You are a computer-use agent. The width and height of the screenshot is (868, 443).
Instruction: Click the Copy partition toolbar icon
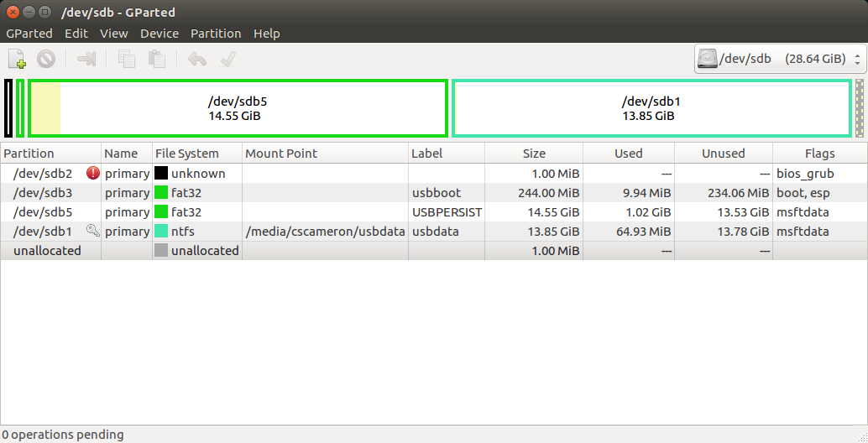tap(127, 59)
